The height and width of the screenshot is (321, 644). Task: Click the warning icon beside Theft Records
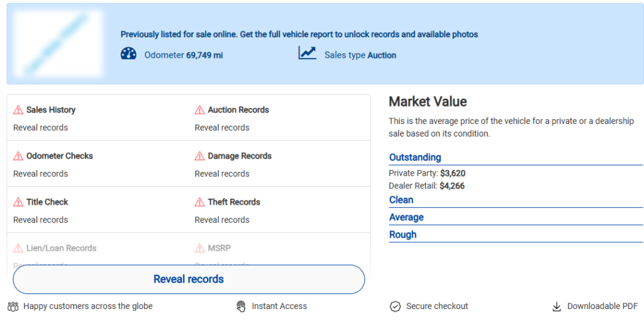199,202
